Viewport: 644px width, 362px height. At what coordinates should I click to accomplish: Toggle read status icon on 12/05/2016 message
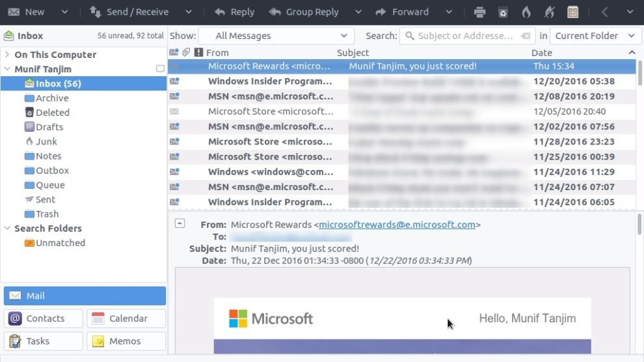tap(174, 111)
